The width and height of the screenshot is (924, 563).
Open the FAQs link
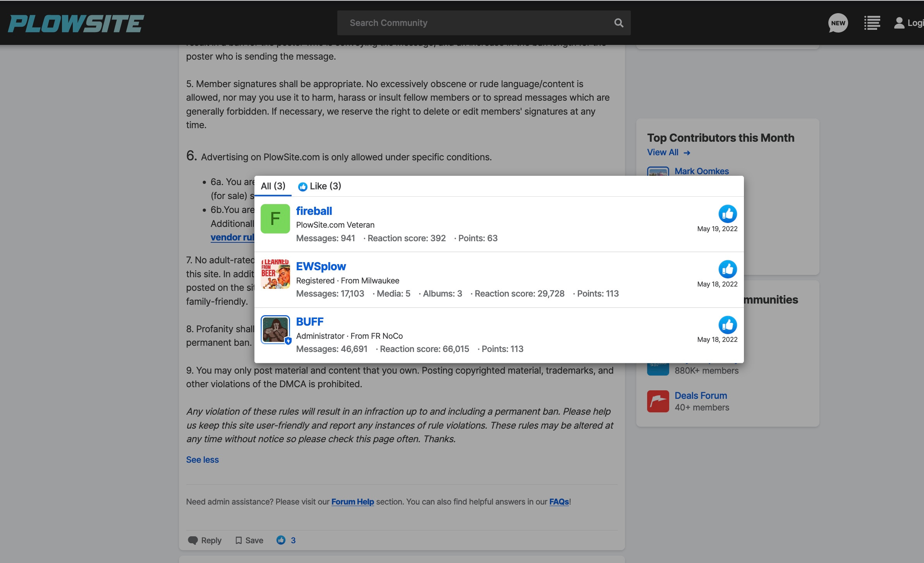pyautogui.click(x=559, y=501)
